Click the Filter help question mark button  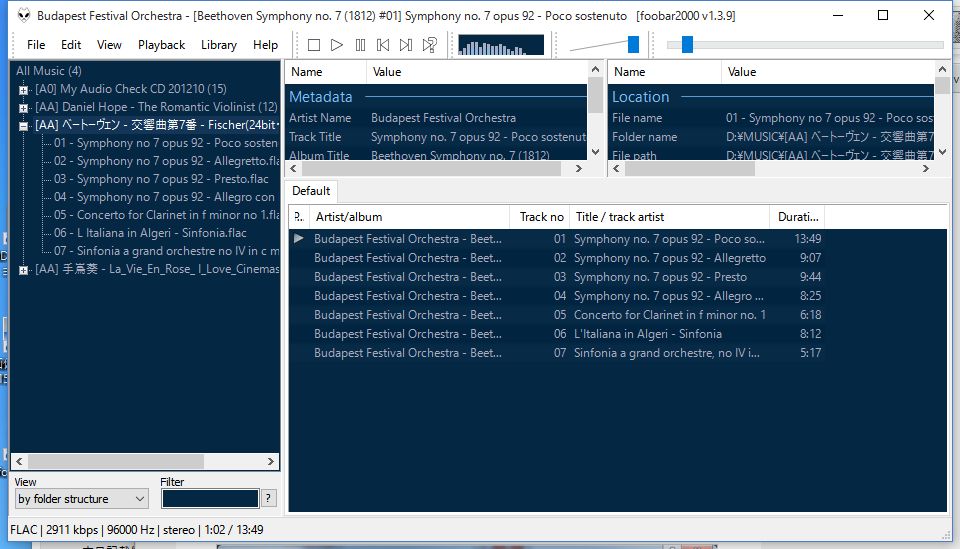(x=268, y=498)
